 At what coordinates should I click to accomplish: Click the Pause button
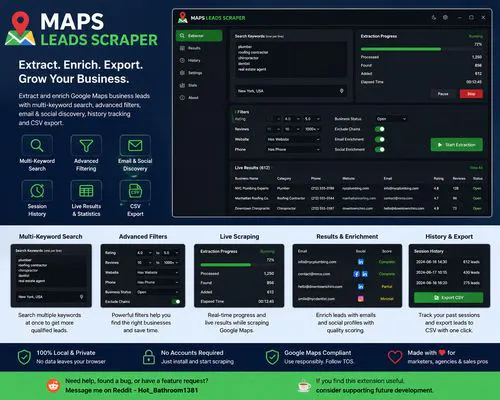tap(443, 94)
